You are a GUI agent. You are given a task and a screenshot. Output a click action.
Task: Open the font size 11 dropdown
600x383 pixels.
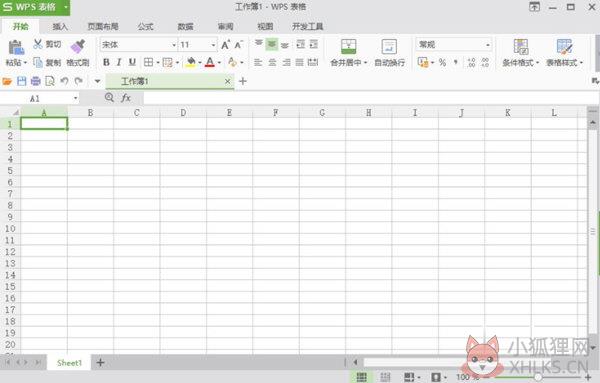(214, 45)
